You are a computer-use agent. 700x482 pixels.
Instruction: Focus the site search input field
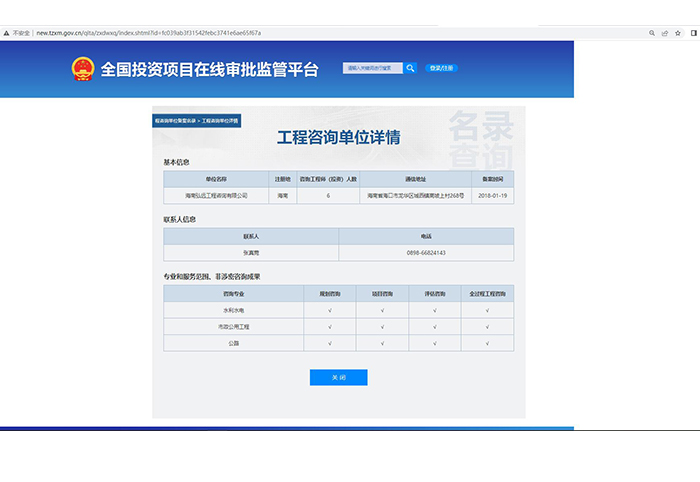coord(372,68)
